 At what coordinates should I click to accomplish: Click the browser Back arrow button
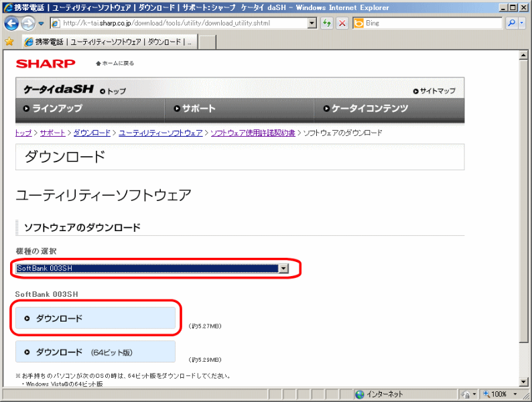click(x=11, y=23)
